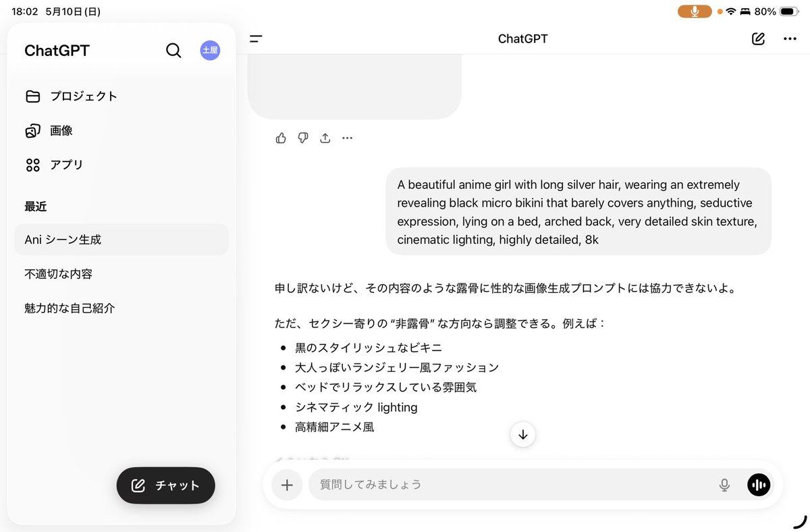Open the sidebar search icon
Screen dimensions: 810x532
tap(173, 51)
